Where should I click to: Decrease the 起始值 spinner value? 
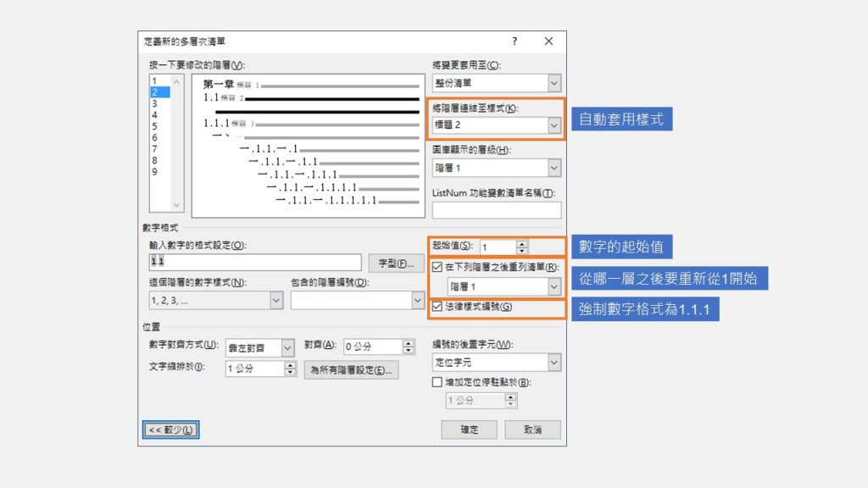point(522,251)
